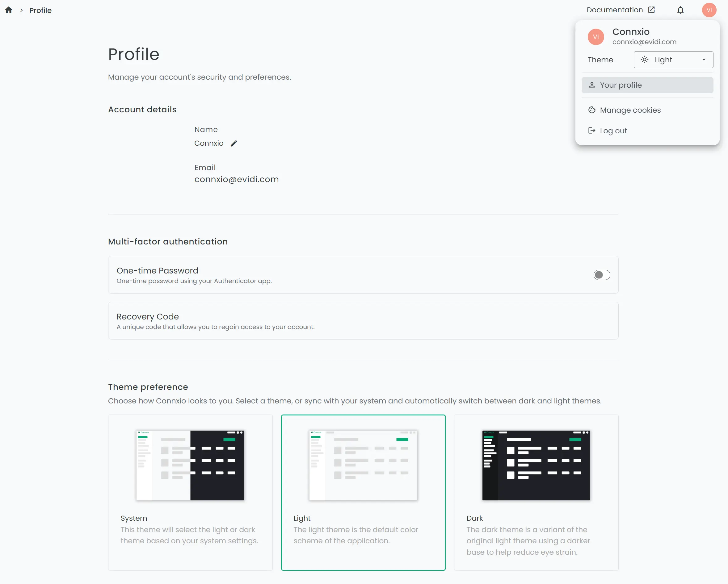This screenshot has width=728, height=584.
Task: Toggle the One-time Password switch
Action: click(602, 275)
